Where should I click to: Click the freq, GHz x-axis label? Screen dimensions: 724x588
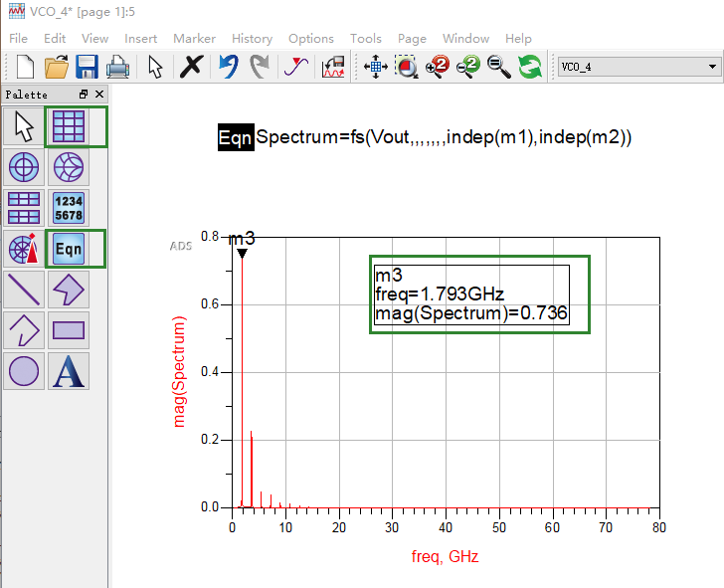pyautogui.click(x=445, y=556)
